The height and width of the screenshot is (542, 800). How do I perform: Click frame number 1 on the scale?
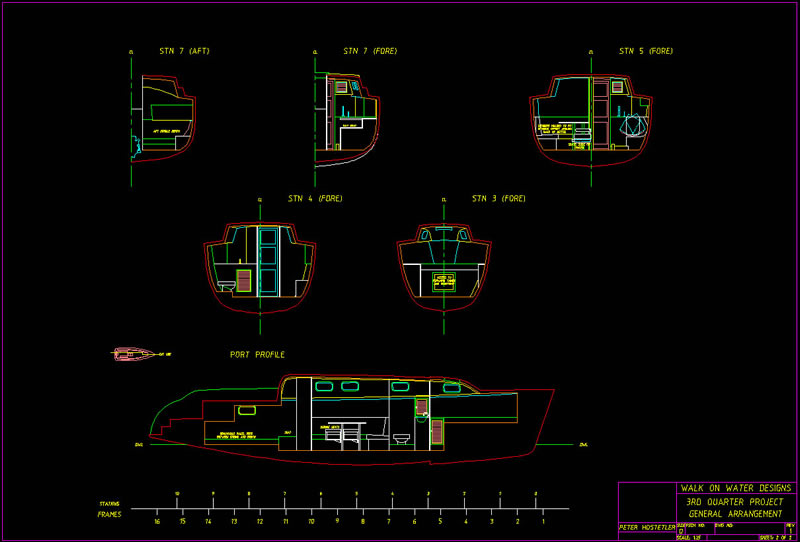[543, 521]
